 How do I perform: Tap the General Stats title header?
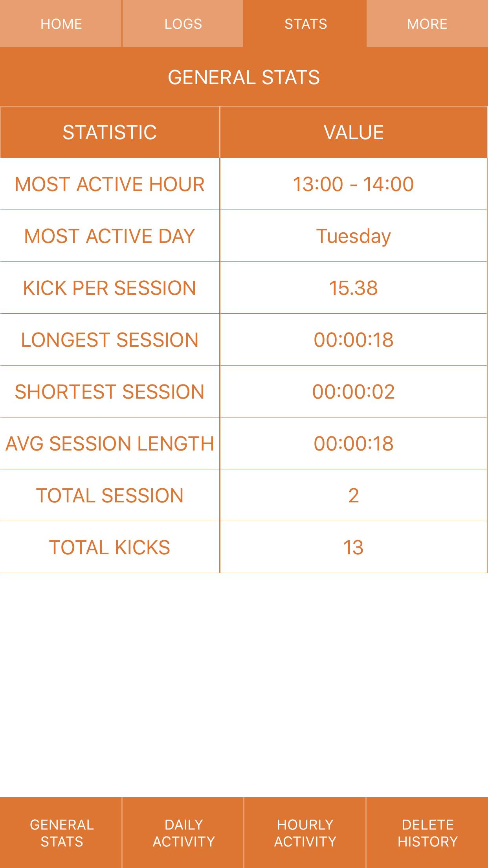[244, 77]
